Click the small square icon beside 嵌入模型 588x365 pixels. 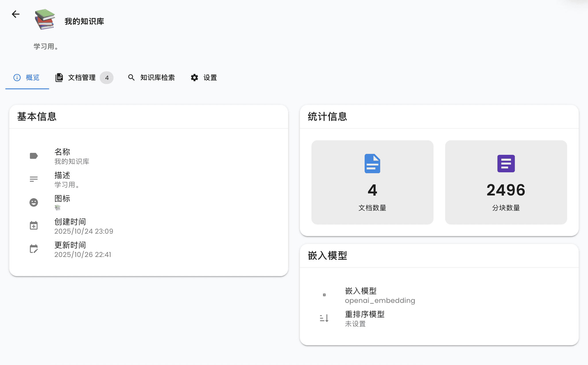(324, 295)
